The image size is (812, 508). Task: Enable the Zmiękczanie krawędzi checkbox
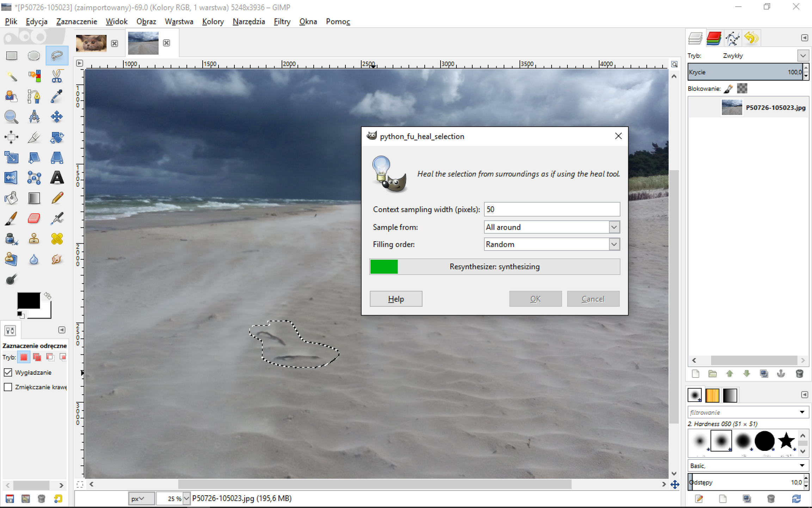[8, 387]
